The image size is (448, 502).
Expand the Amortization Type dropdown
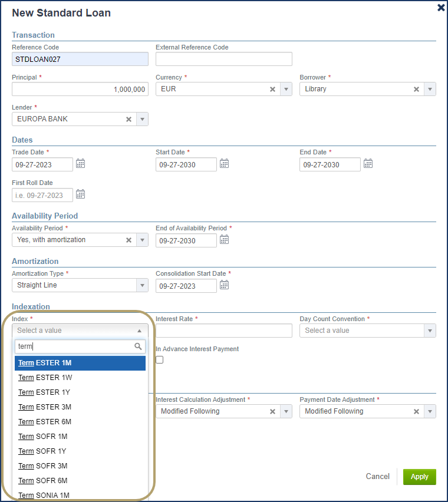click(142, 285)
